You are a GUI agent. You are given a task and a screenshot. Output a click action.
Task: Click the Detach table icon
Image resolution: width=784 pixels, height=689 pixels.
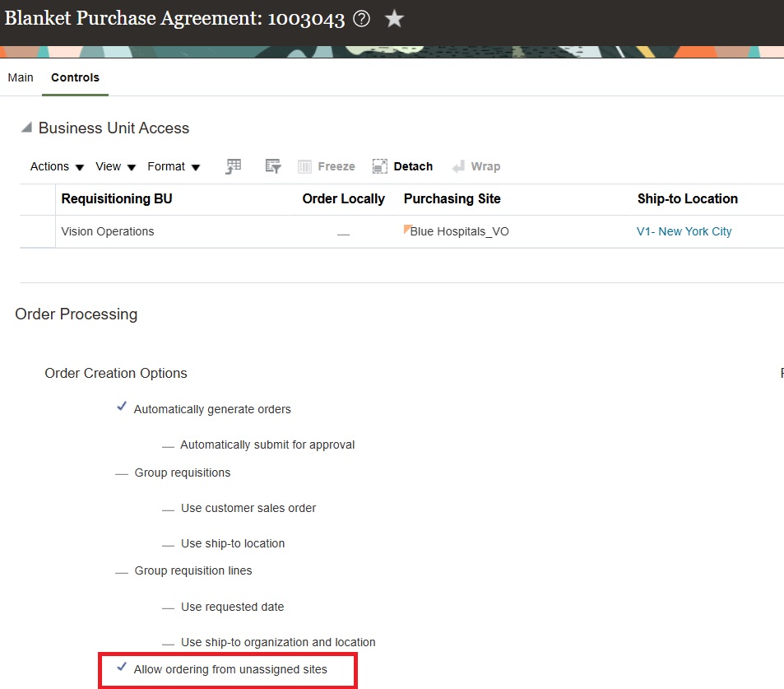click(378, 165)
